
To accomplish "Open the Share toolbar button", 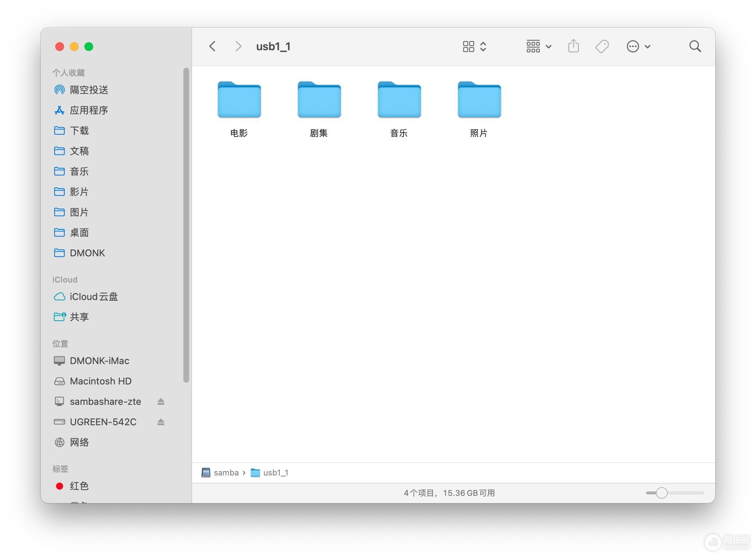I will (x=573, y=46).
